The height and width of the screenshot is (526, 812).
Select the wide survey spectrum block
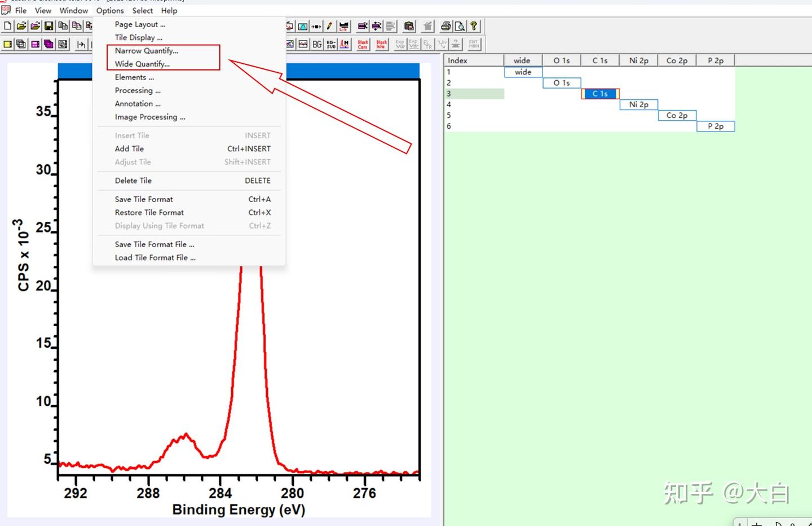(523, 72)
